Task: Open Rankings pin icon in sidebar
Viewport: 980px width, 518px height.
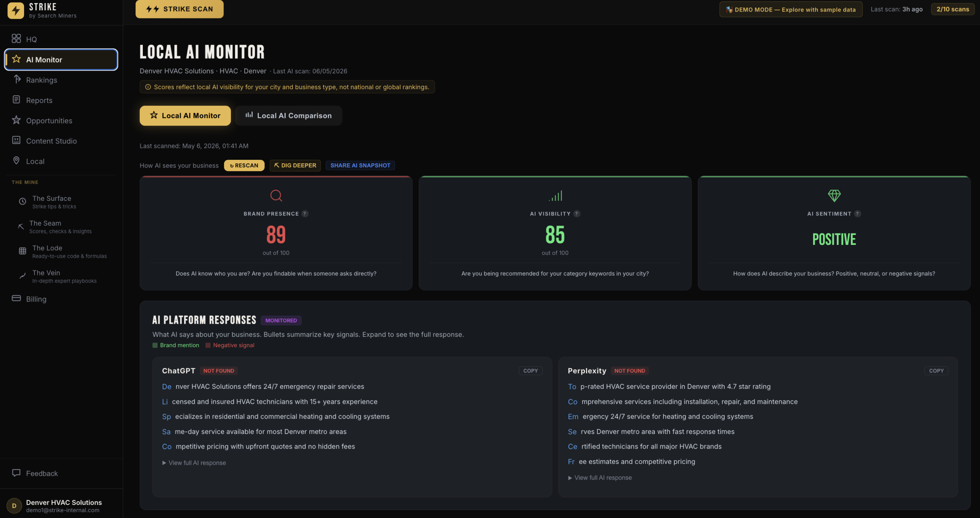Action: click(16, 79)
